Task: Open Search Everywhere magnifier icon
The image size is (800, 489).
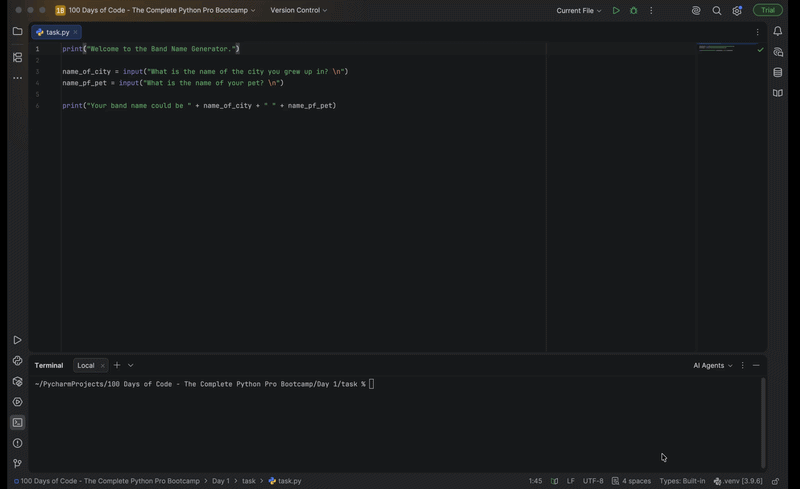Action: click(717, 10)
